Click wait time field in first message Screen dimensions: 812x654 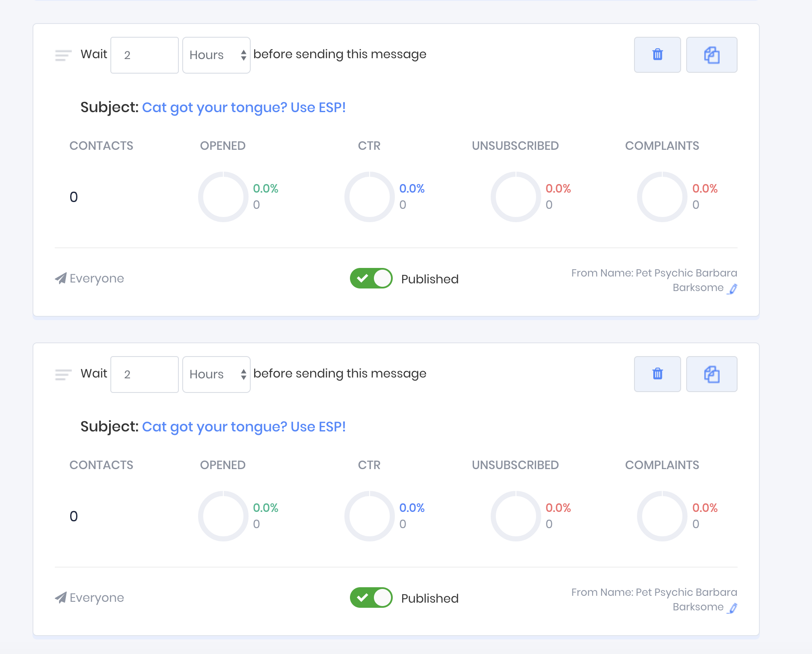[x=144, y=55]
